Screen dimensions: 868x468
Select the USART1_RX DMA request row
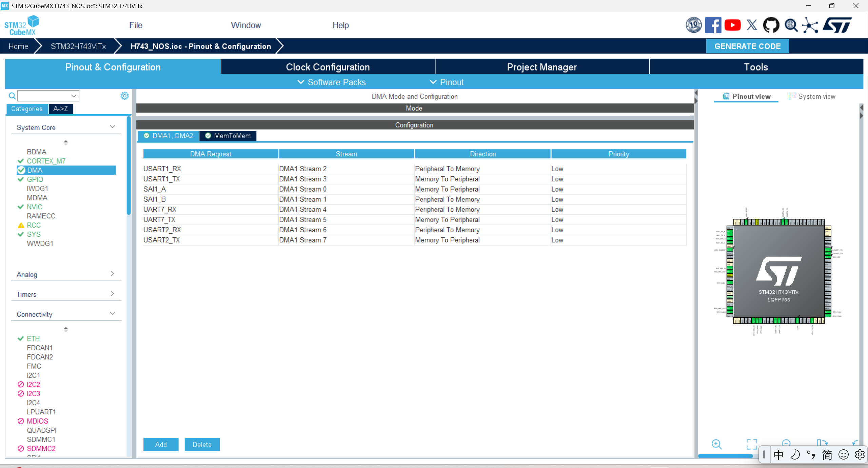[x=415, y=169]
